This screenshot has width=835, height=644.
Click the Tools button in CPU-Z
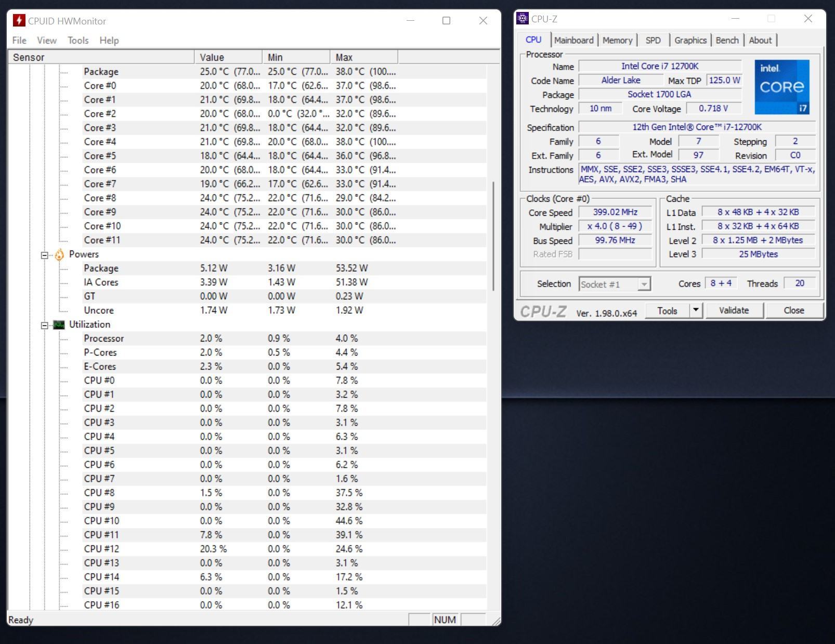pos(667,310)
